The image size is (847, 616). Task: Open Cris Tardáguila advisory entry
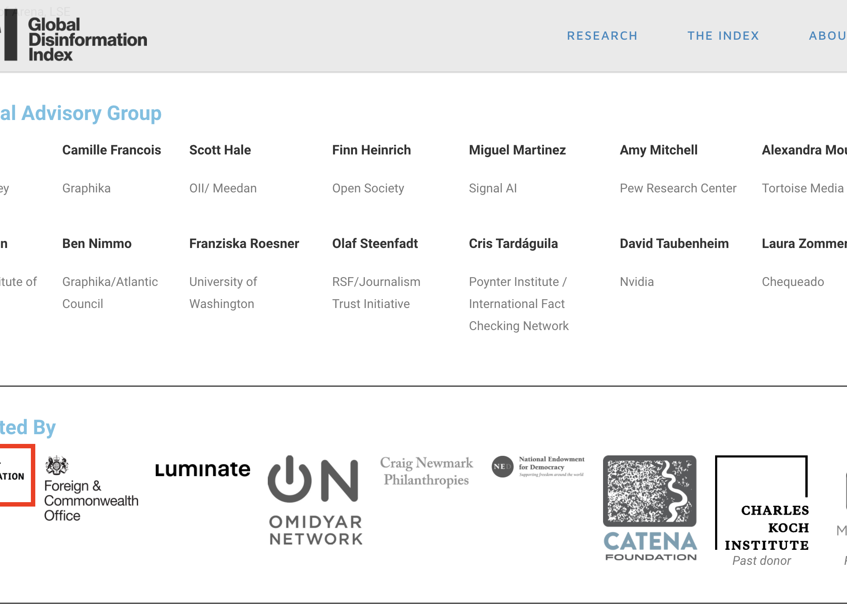tap(513, 244)
